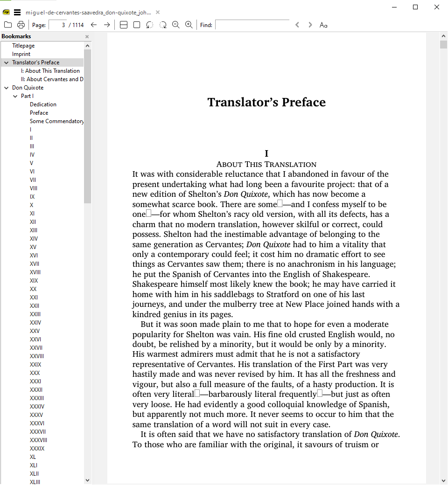Screen dimensions: 448x485
Task: Toggle match case for search
Action: point(323,25)
